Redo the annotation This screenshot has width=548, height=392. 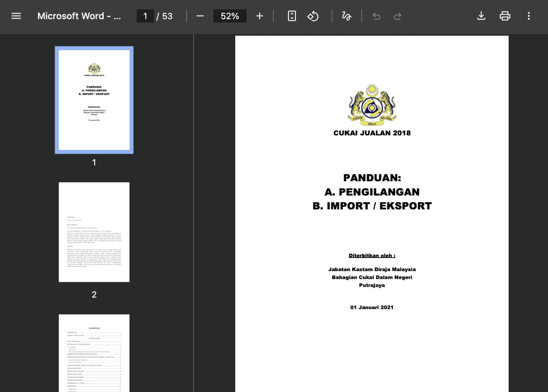(x=398, y=16)
